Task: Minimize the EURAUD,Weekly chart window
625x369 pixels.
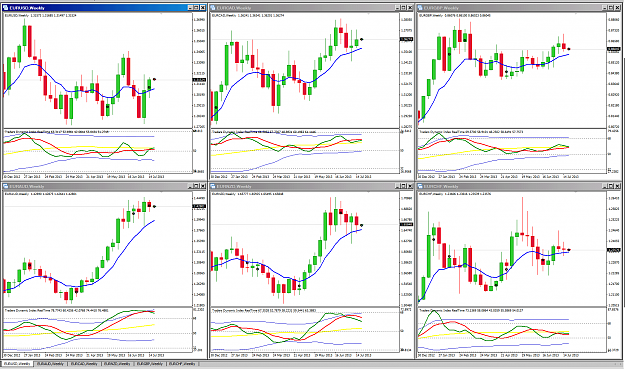Action: pos(190,186)
